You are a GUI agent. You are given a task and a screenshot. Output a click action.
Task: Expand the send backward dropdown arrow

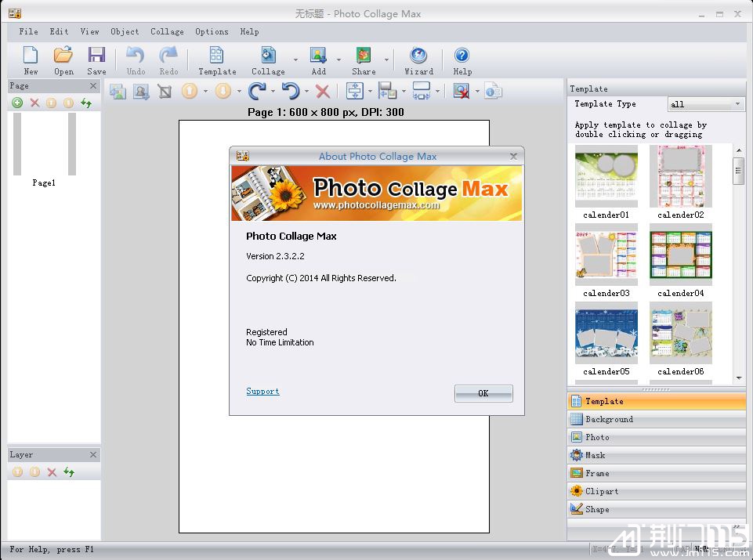tap(239, 91)
